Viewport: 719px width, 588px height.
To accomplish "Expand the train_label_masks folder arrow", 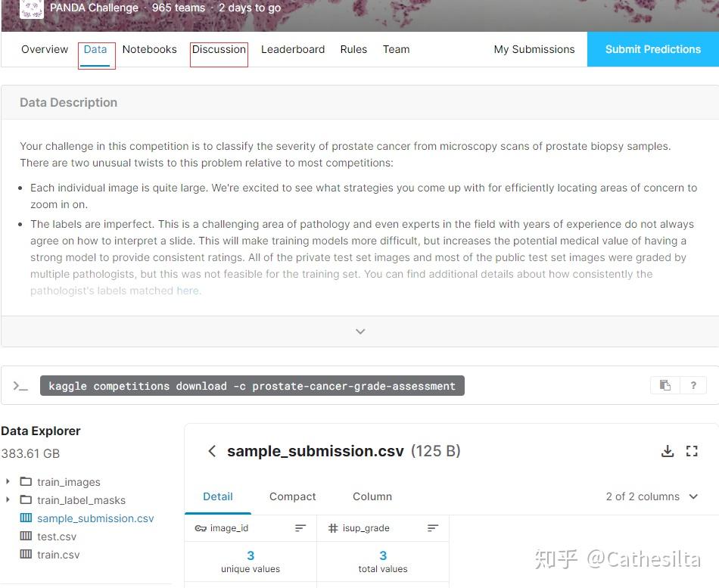I will (8, 499).
